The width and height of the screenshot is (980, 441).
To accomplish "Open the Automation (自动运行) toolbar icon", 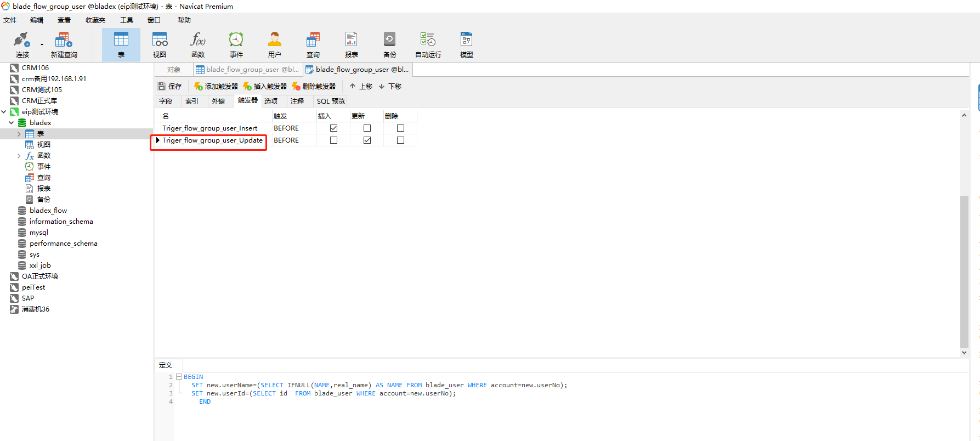I will click(x=428, y=44).
